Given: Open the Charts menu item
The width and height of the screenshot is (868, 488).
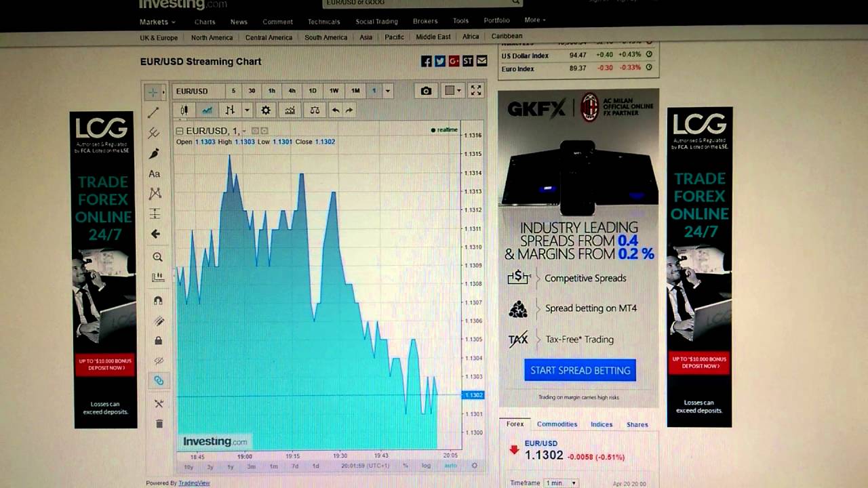Looking at the screenshot, I should pyautogui.click(x=205, y=22).
